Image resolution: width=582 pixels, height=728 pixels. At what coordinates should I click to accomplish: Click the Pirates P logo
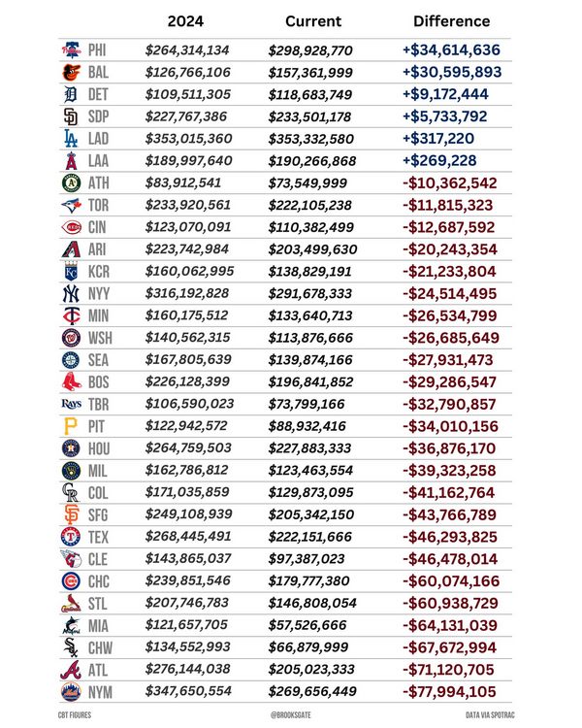[x=71, y=426]
